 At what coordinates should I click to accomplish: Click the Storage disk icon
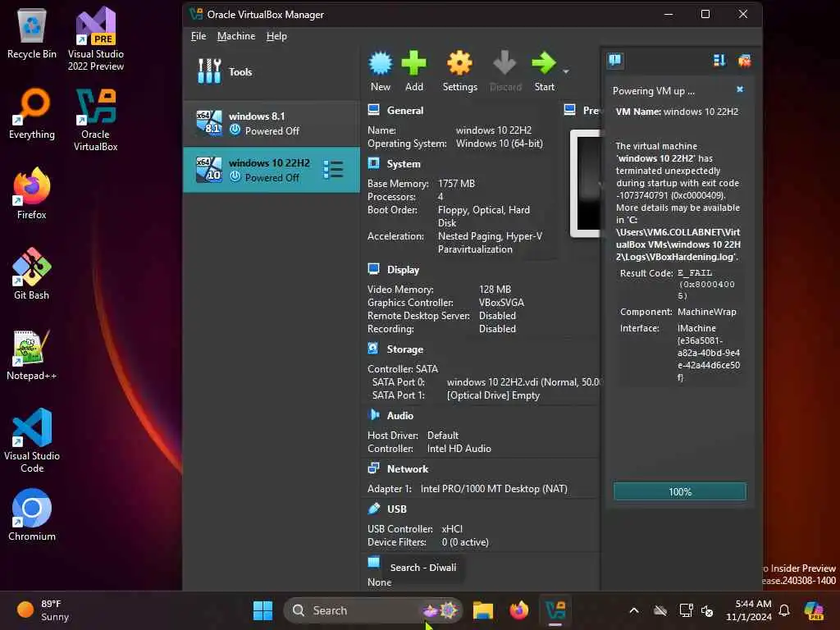click(373, 348)
